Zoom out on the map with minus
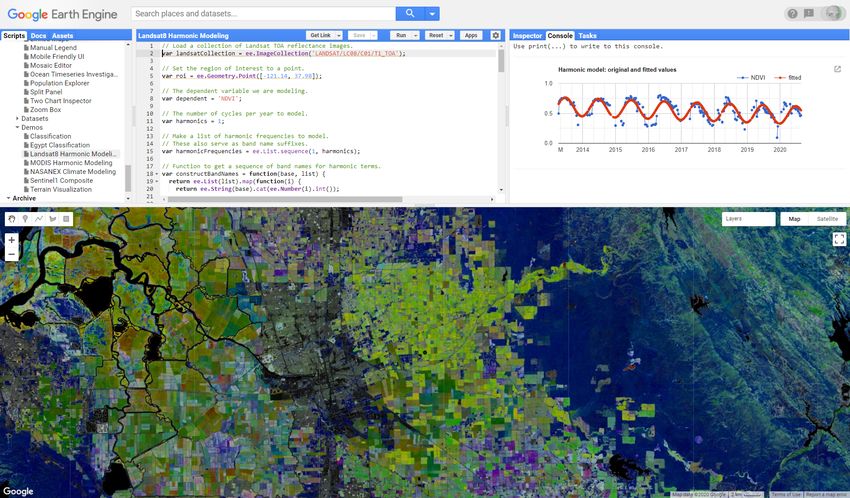Screen dimensions: 850x498 click(11, 254)
